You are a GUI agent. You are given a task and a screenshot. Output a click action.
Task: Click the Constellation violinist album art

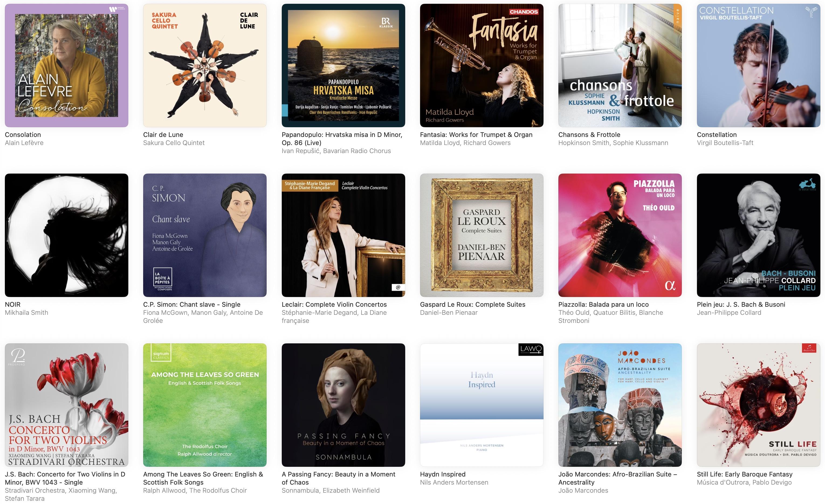coord(758,65)
